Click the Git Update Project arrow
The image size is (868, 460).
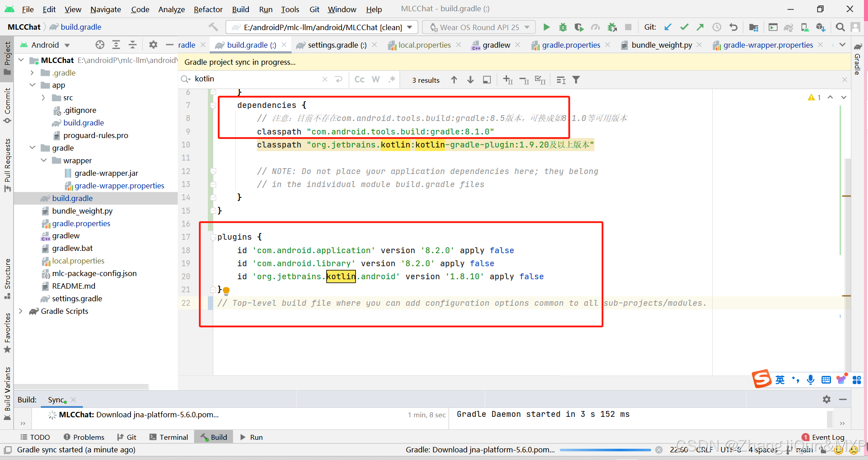[668, 27]
